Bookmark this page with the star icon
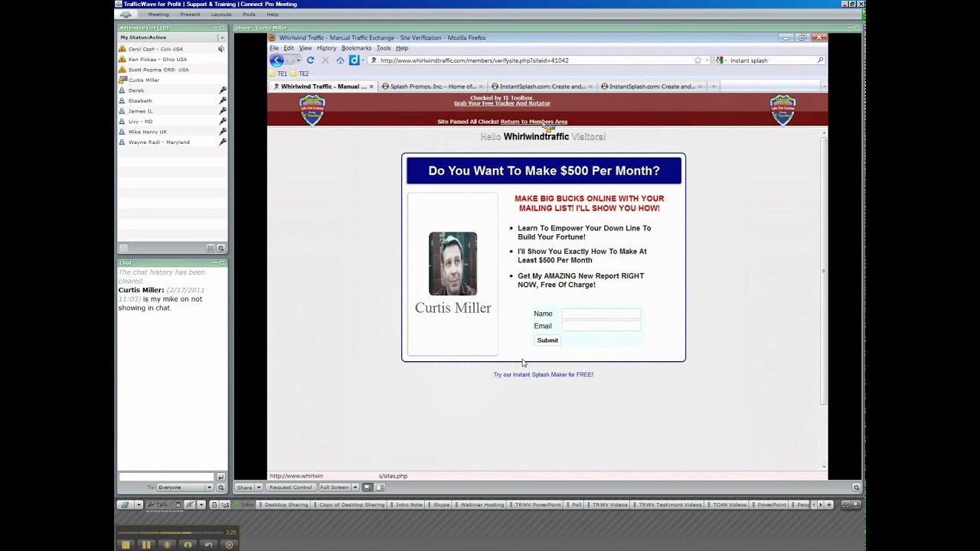Screen dimensions: 980x551 click(x=697, y=60)
